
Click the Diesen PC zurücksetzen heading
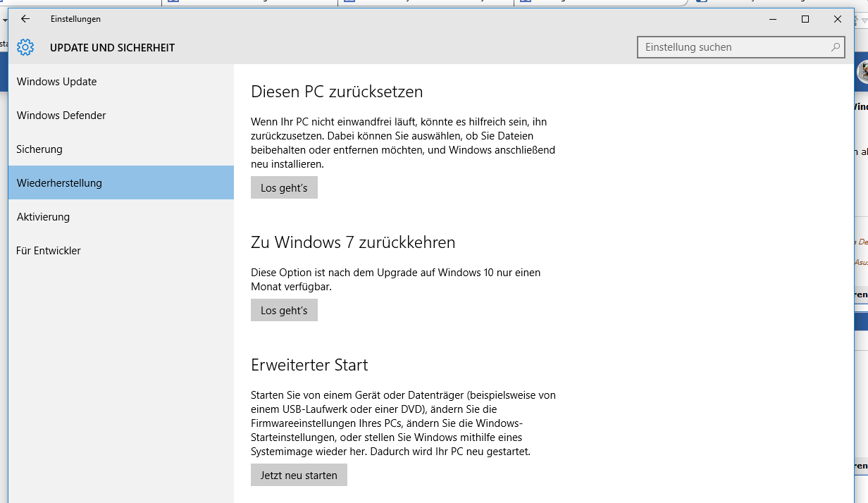click(x=337, y=92)
